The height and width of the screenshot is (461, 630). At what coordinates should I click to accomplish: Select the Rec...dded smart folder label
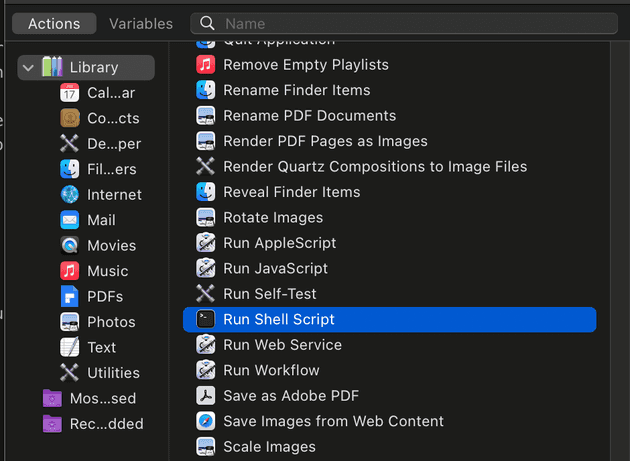pyautogui.click(x=106, y=424)
